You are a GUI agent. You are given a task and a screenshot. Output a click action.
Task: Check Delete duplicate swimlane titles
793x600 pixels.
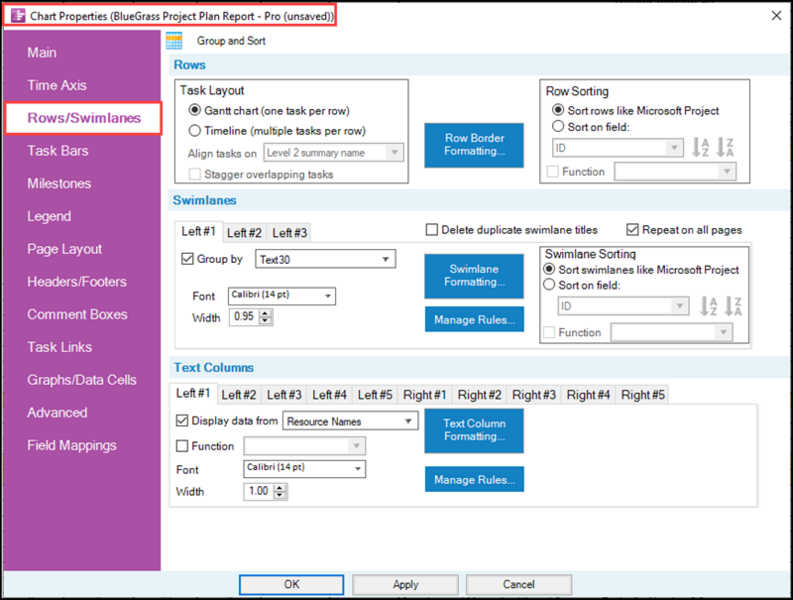click(432, 230)
